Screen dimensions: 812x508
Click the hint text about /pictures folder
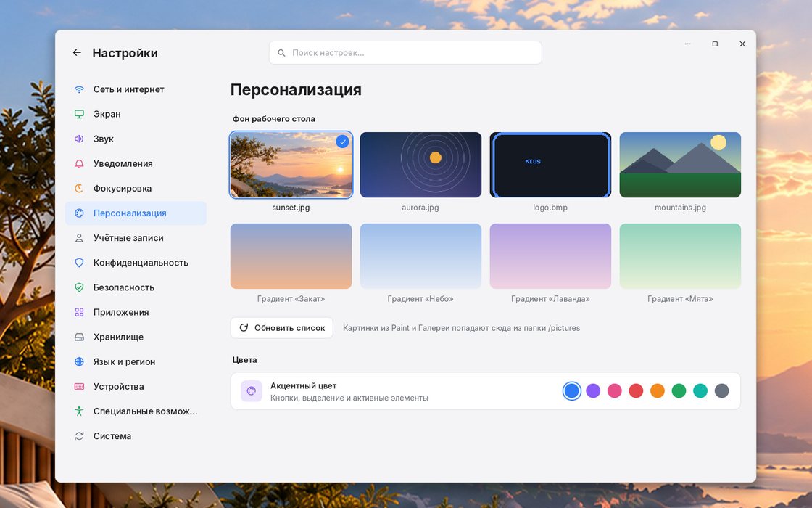pyautogui.click(x=461, y=328)
